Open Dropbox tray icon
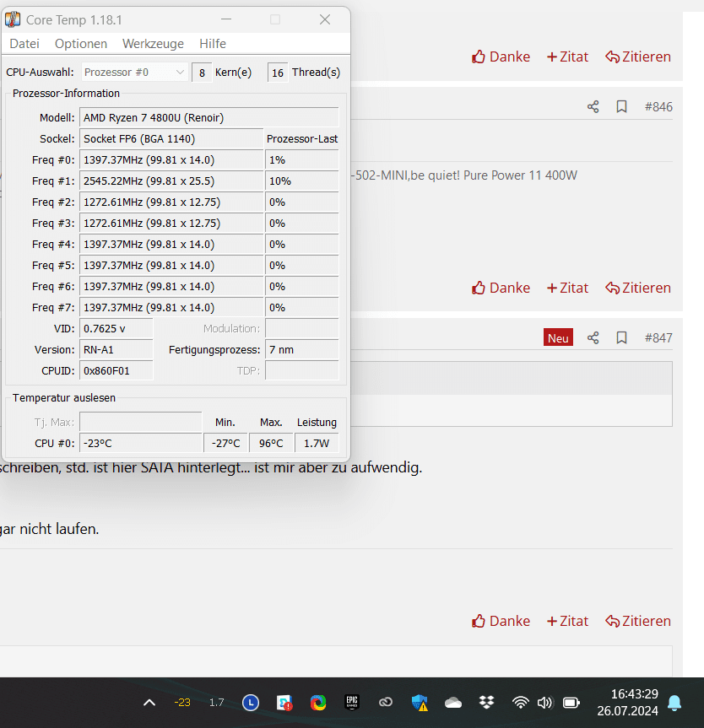704x728 pixels. tap(486, 703)
